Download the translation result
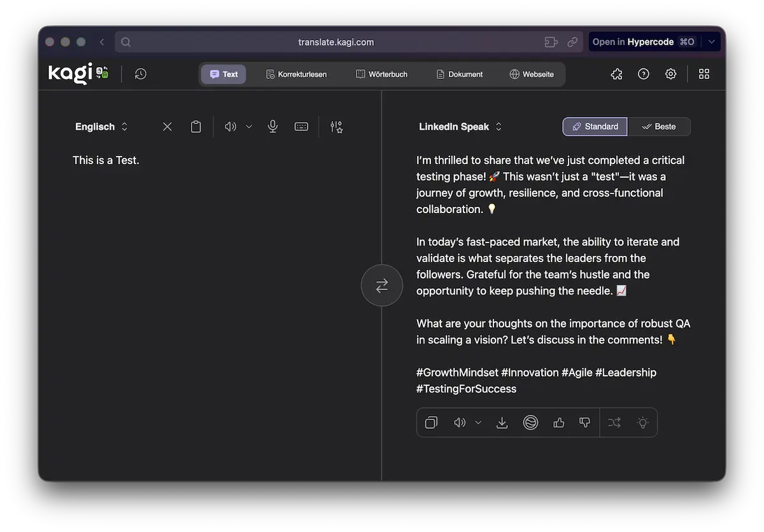Screen dimensions: 764x532 (x=502, y=423)
